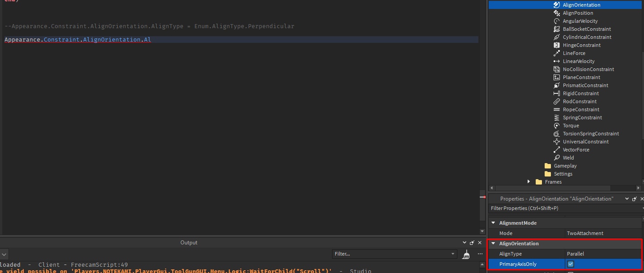The width and height of the screenshot is (644, 273).
Task: Select the HingeConstraint icon
Action: [x=556, y=45]
